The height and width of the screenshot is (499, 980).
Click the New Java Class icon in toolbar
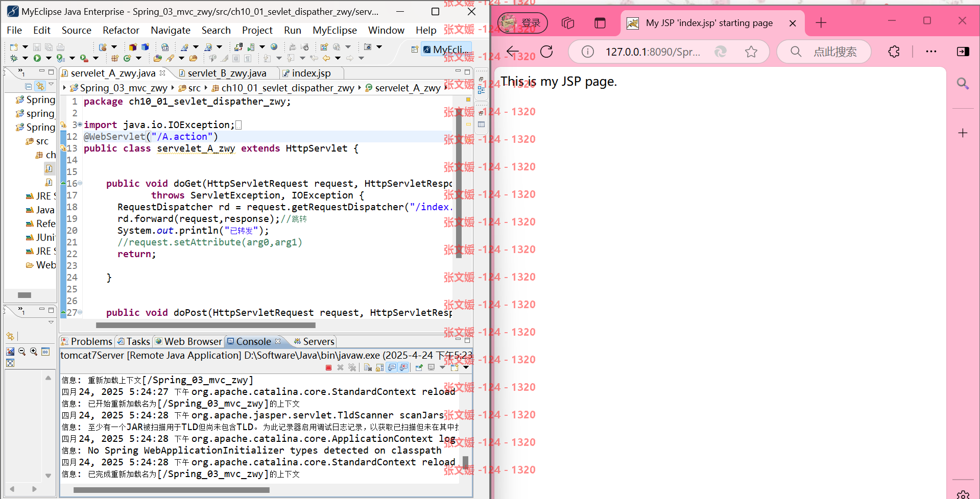pos(127,58)
